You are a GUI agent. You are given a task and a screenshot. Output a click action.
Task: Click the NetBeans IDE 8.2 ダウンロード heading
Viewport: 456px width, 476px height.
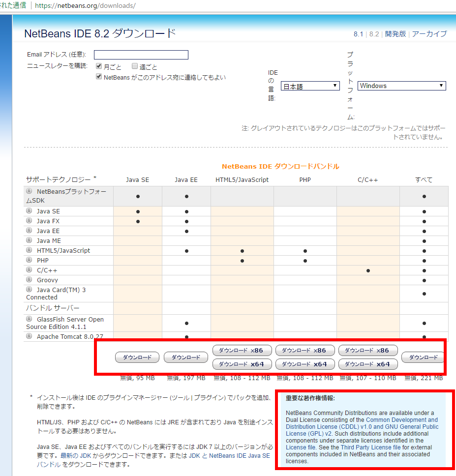pos(100,33)
